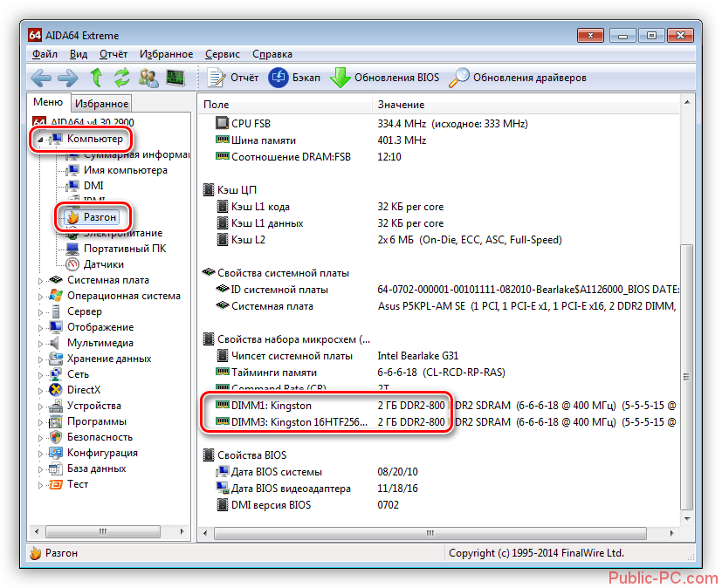The height and width of the screenshot is (588, 722).
Task: Click the BIOS updates green arrow icon
Action: [x=340, y=78]
